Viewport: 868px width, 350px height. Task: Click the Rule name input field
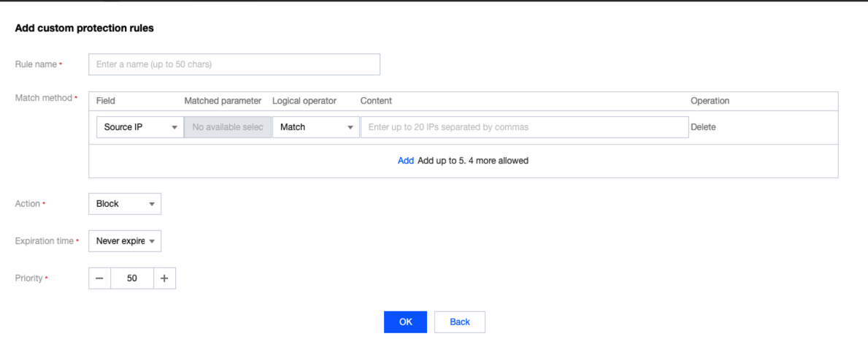click(234, 64)
